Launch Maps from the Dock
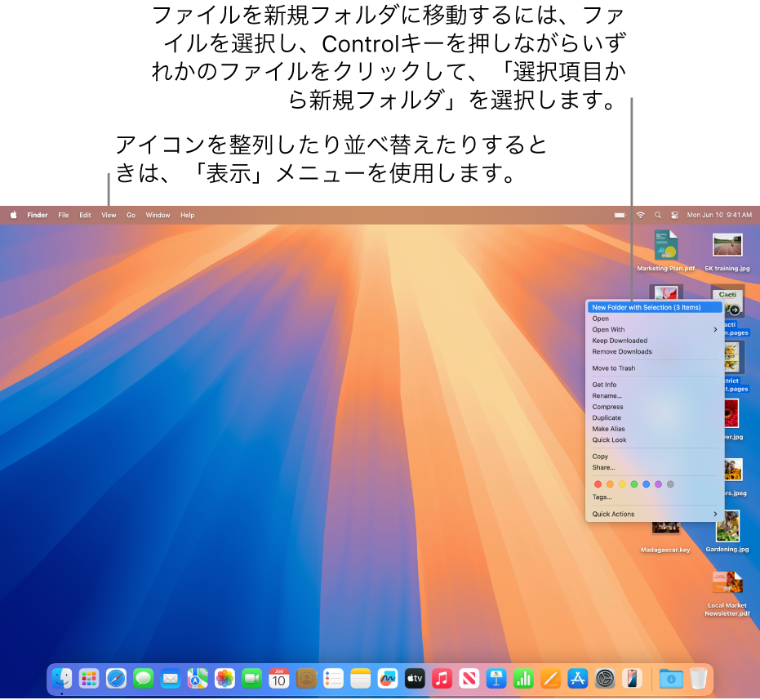 [x=198, y=679]
